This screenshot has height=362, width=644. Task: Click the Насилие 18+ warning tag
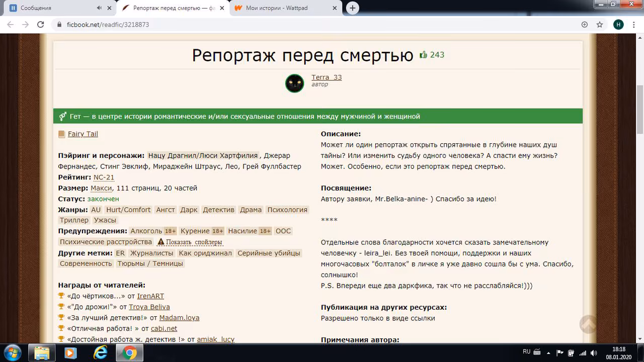[x=250, y=231]
